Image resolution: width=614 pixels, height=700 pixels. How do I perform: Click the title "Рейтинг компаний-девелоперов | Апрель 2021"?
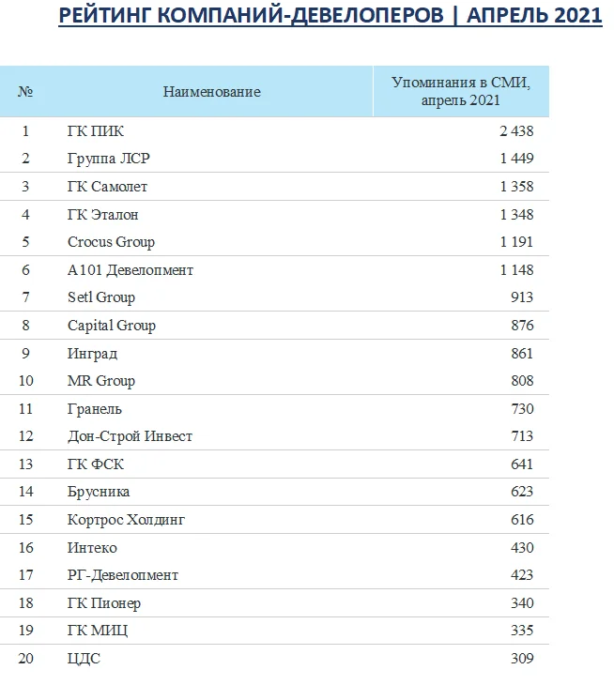click(330, 17)
